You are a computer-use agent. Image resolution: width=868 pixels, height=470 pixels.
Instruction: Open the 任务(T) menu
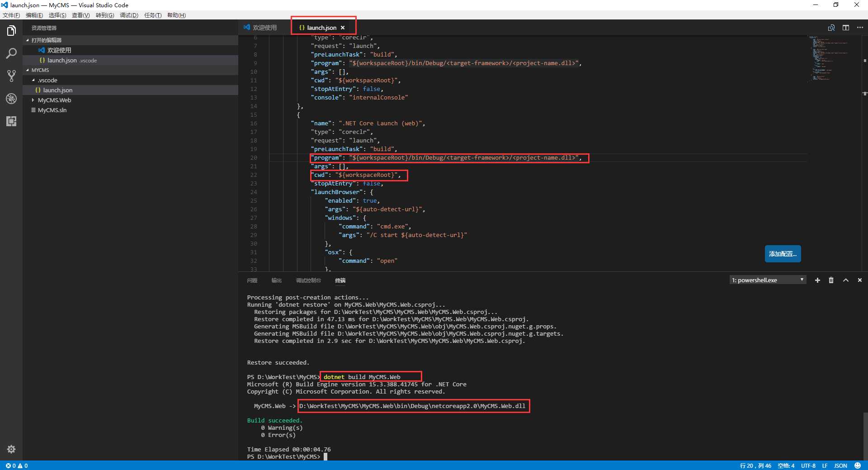153,15
